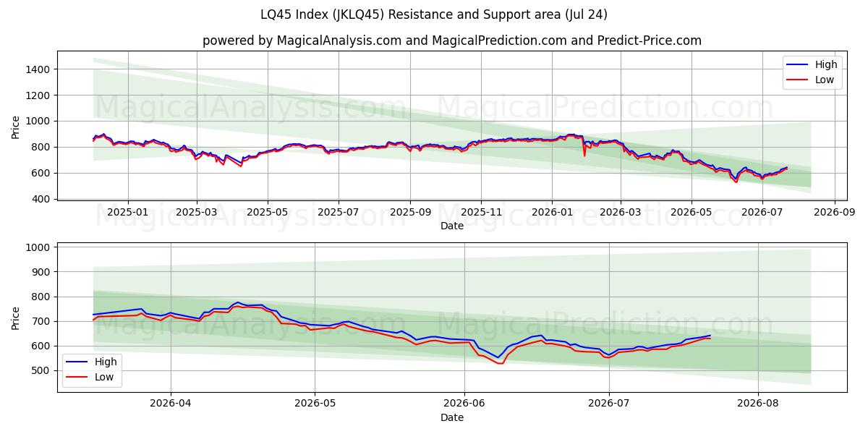Click the '2026-07' date tick label on the bottom chart

(x=609, y=405)
